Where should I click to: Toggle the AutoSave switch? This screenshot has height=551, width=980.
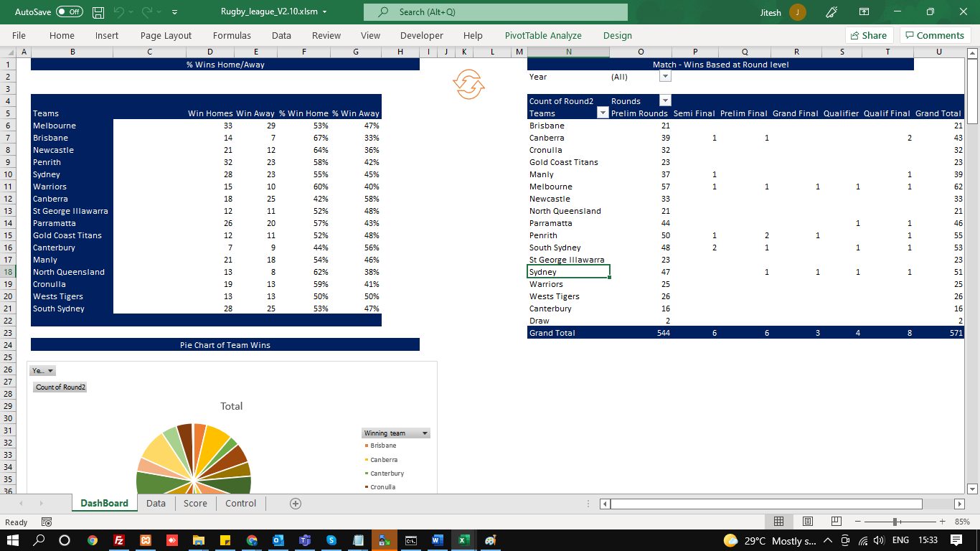[x=69, y=12]
